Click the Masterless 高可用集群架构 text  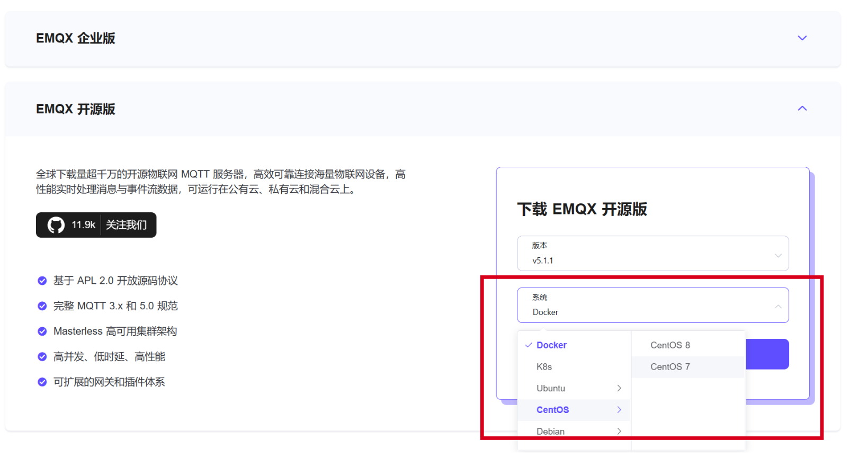click(x=115, y=331)
